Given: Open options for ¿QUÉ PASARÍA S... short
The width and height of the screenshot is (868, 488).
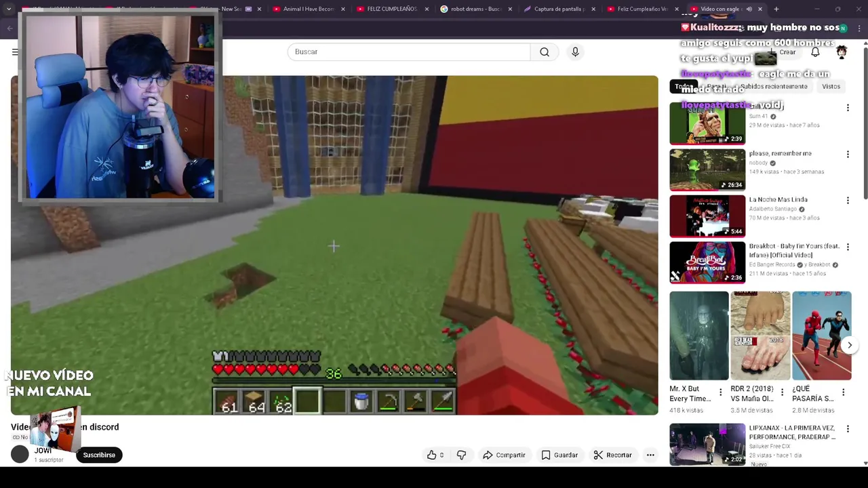Looking at the screenshot, I should click(x=844, y=392).
